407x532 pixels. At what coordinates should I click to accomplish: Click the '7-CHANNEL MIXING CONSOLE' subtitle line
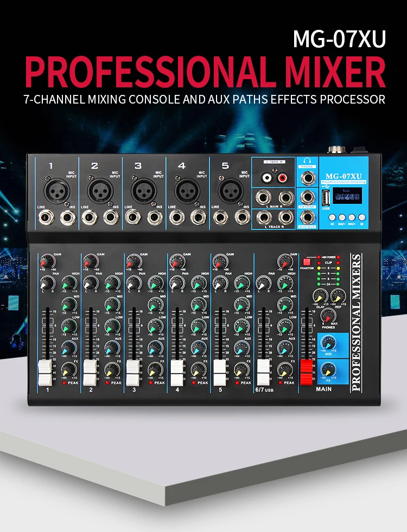tap(205, 99)
